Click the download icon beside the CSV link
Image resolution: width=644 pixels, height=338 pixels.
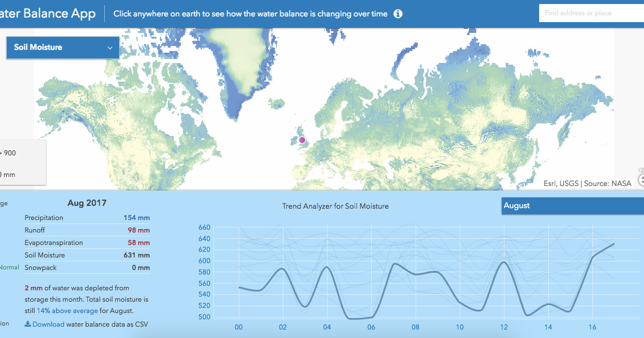[x=27, y=324]
